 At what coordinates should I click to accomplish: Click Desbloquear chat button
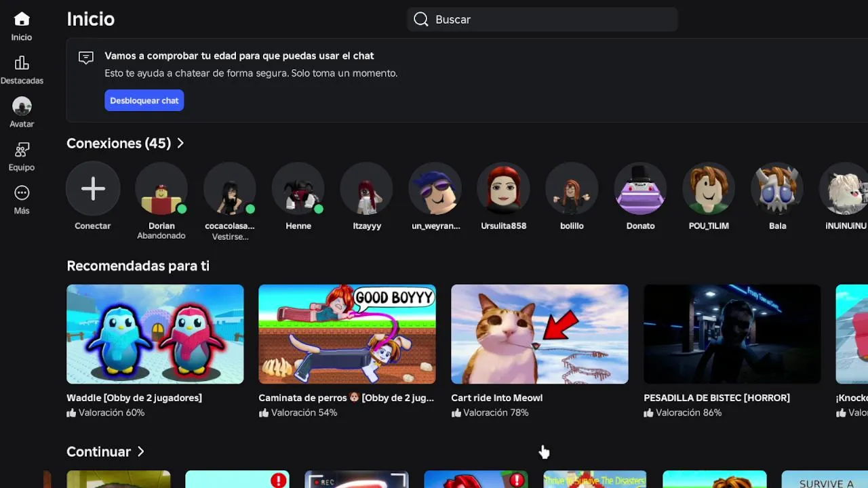tap(144, 100)
